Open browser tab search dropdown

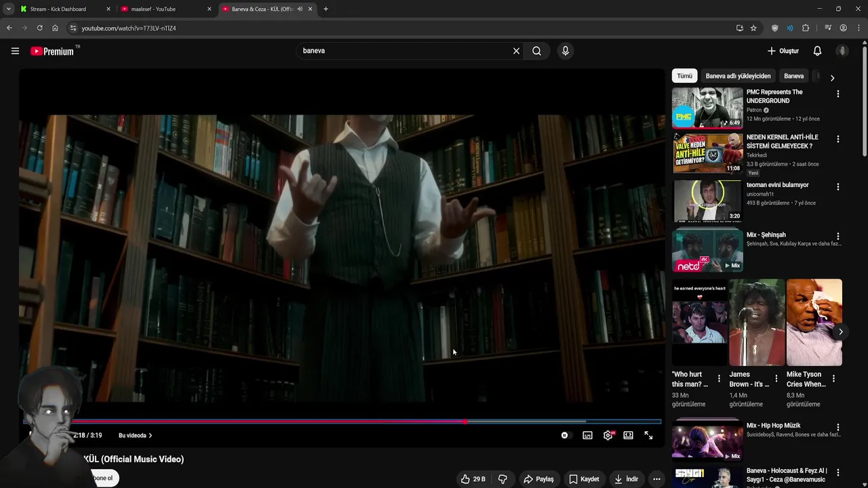pyautogui.click(x=8, y=9)
